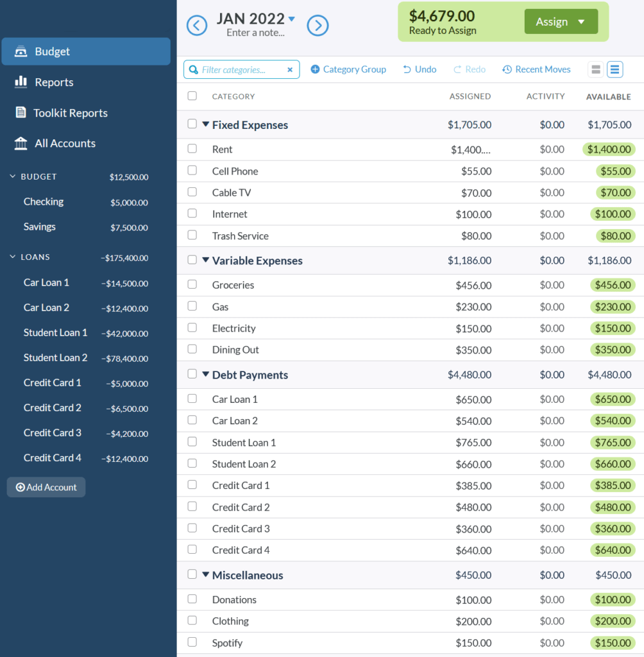Switch to compact row view icon
This screenshot has height=657, width=644.
coord(595,69)
